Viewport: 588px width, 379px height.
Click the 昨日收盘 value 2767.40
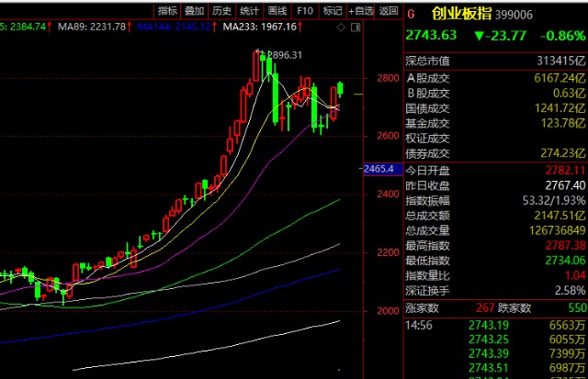coord(565,185)
